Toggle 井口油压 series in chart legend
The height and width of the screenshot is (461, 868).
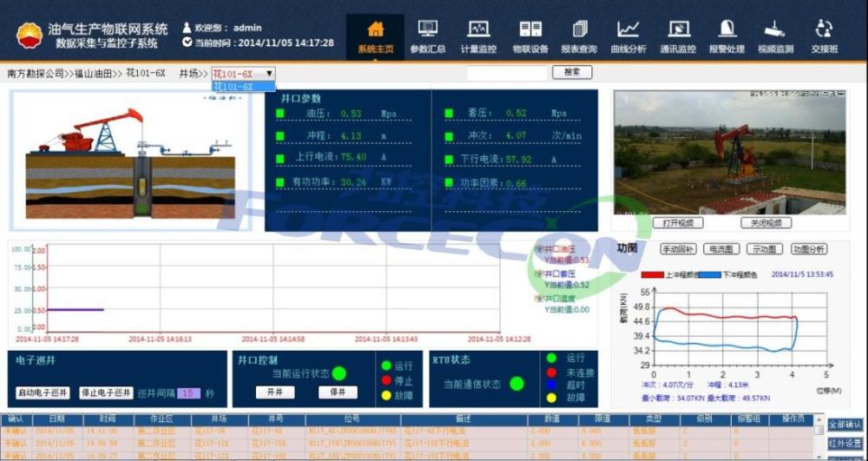pyautogui.click(x=556, y=249)
